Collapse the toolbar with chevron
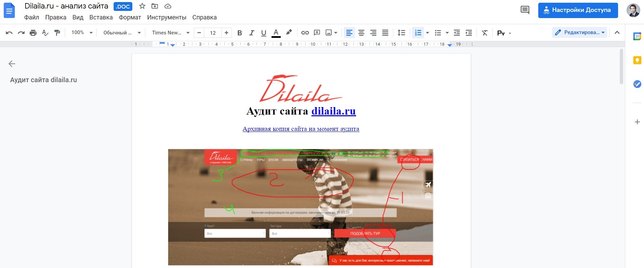Image resolution: width=644 pixels, height=268 pixels. point(617,33)
